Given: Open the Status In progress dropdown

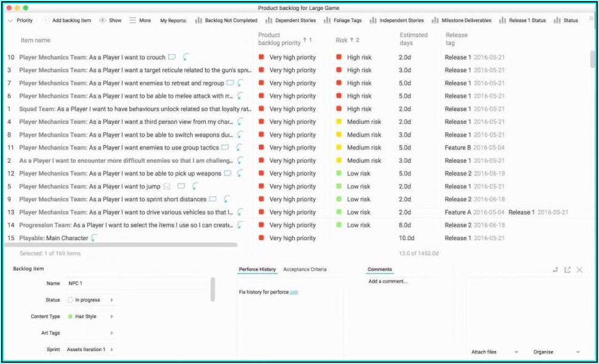Looking at the screenshot, I should click(x=91, y=300).
